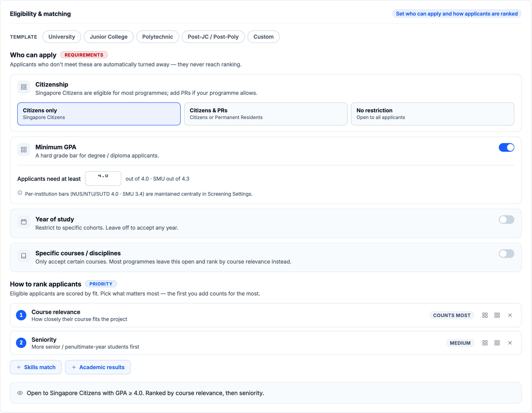Choose the Polytechnic template
Screen dimensions: 532x413
point(158,37)
